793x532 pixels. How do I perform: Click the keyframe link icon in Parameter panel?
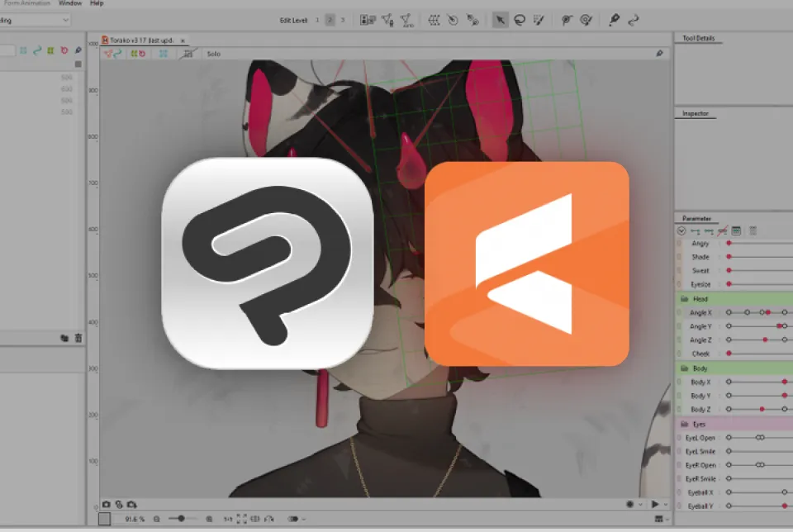tap(696, 231)
